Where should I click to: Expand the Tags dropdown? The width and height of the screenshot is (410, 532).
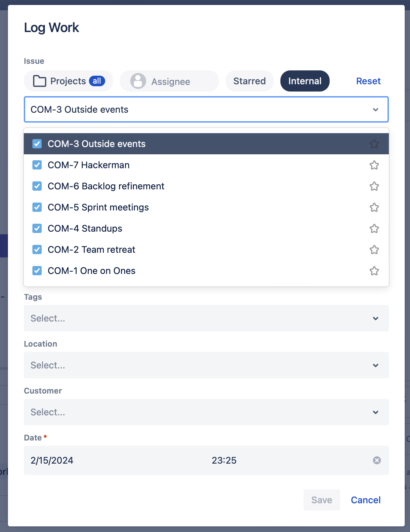[206, 318]
